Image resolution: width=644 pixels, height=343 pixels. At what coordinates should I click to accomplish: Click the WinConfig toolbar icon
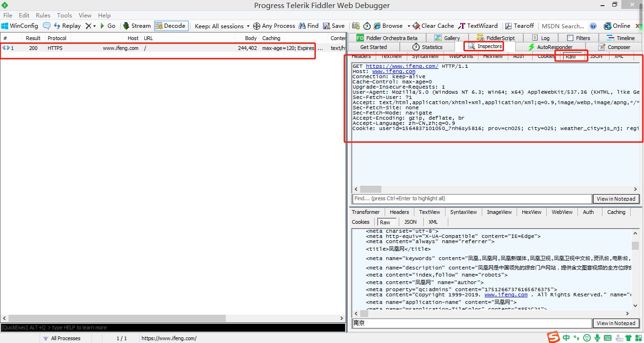click(x=20, y=26)
